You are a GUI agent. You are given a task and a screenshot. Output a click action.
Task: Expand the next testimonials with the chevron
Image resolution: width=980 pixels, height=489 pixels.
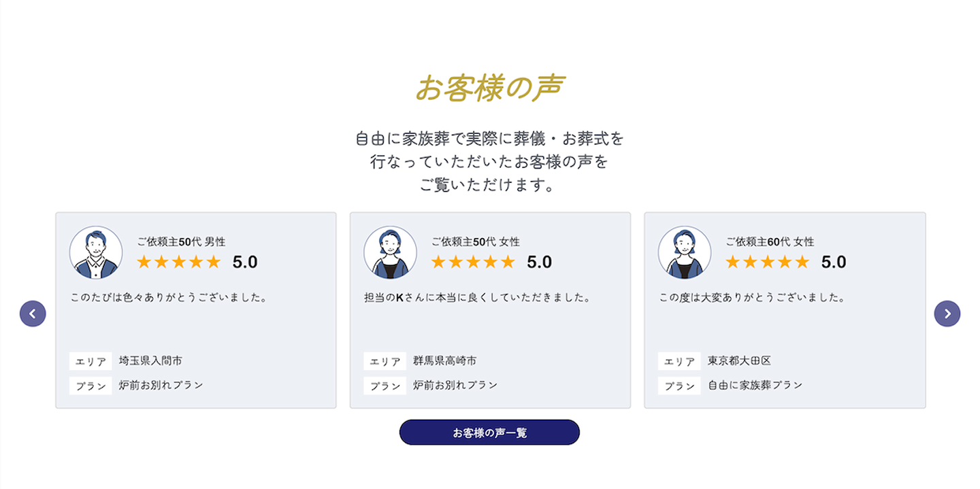947,313
